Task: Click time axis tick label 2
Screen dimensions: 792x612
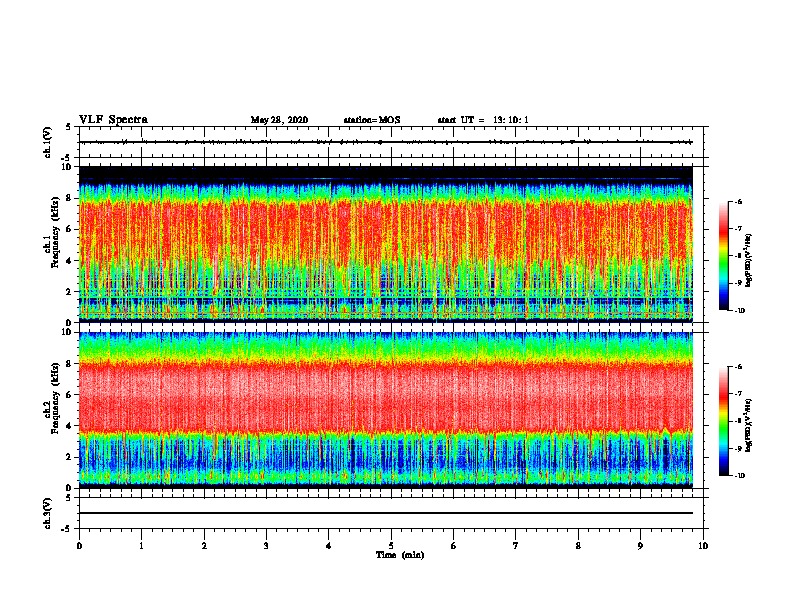Action: click(x=204, y=545)
